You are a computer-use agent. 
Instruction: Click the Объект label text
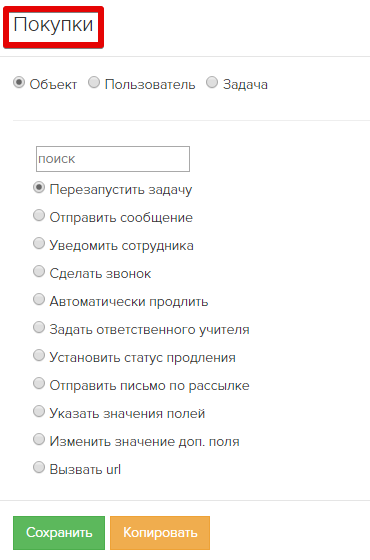pos(53,85)
